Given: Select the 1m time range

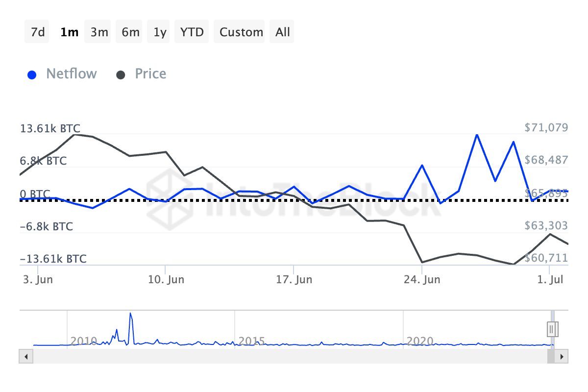Looking at the screenshot, I should click(x=69, y=32).
